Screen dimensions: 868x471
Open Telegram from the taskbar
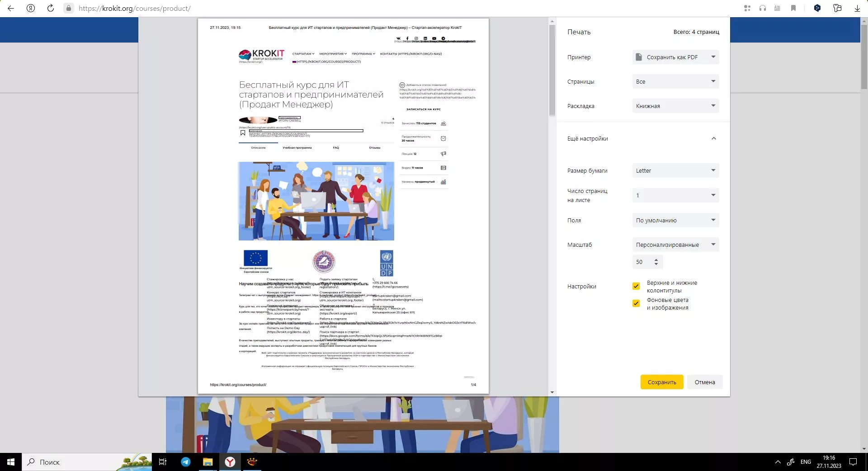pyautogui.click(x=186, y=462)
